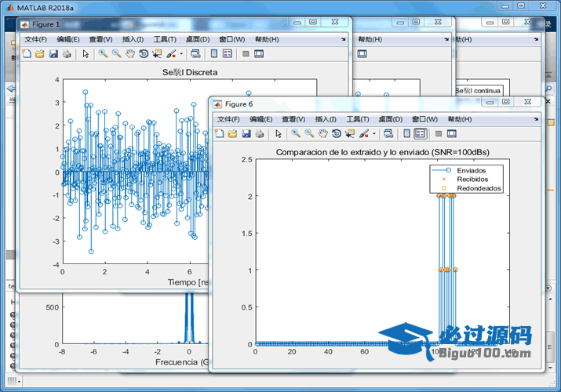
Task: Click Frecuencia axis label in bottom figure
Action: [x=182, y=362]
